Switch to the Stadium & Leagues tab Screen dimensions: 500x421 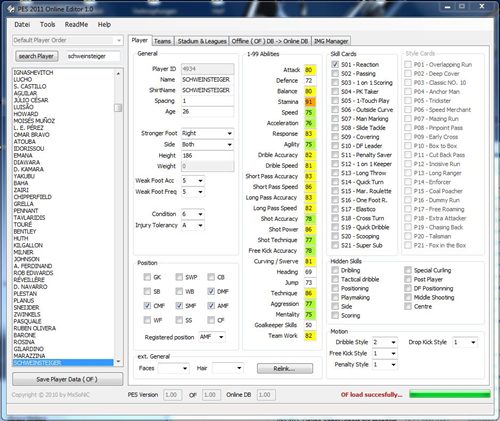202,41
